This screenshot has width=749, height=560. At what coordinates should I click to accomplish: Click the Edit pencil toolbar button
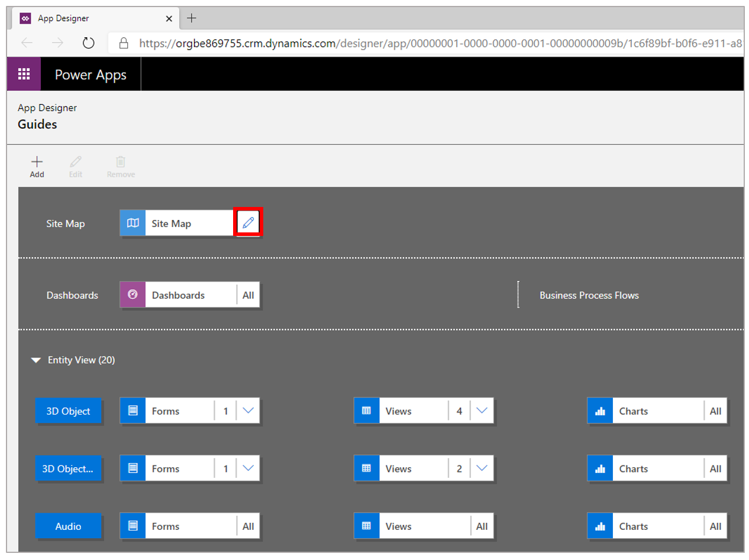click(x=76, y=166)
